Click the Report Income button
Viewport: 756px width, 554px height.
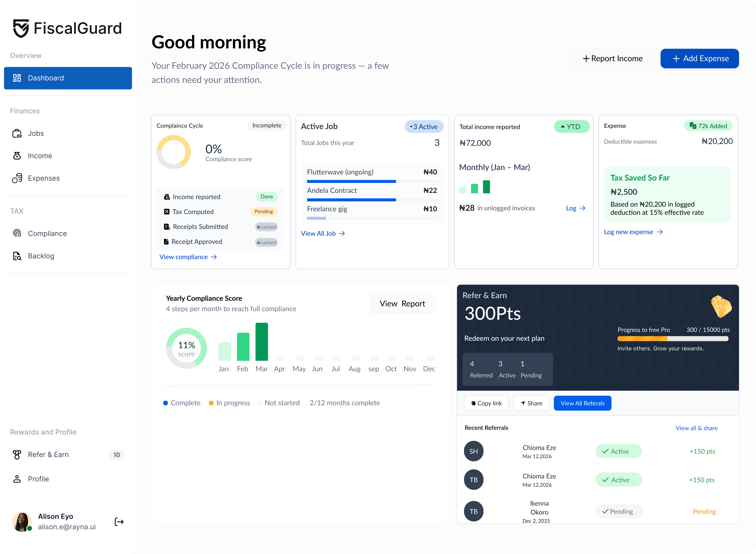coord(612,58)
